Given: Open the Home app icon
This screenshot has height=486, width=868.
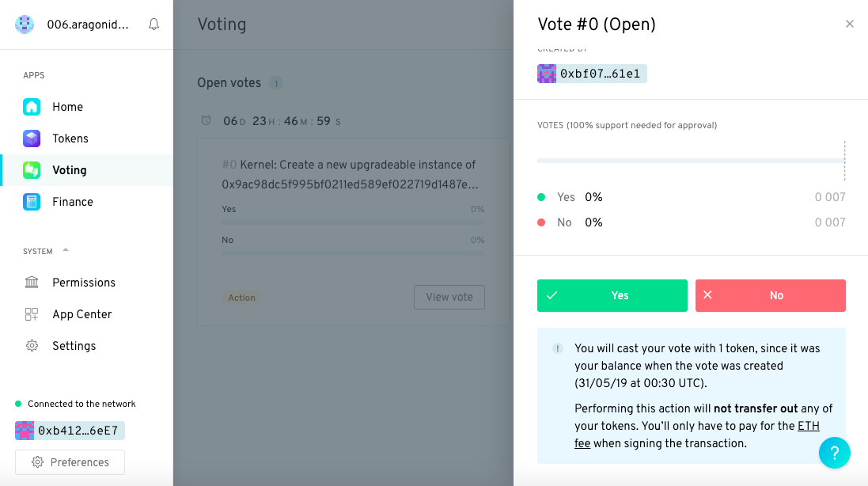Looking at the screenshot, I should pos(32,107).
